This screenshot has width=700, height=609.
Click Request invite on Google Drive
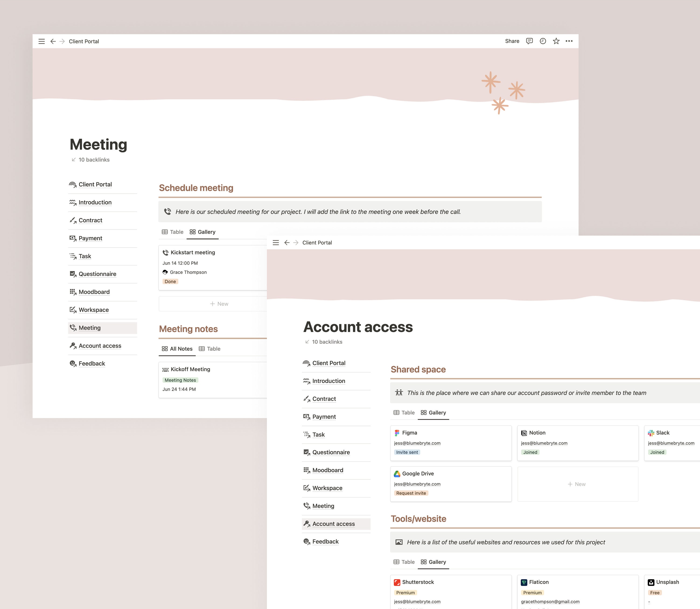411,493
